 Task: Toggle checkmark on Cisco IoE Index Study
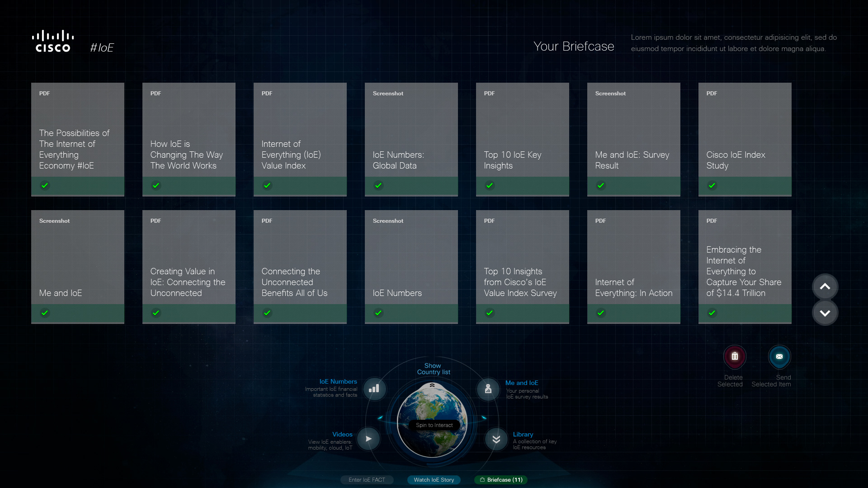coord(712,185)
